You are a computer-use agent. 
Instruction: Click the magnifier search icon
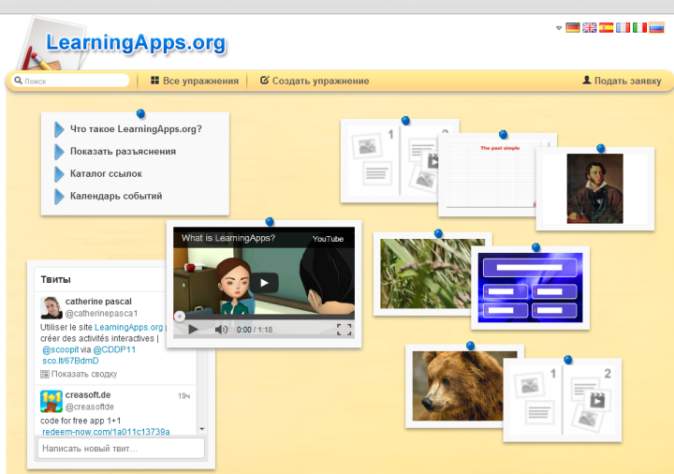[x=18, y=80]
